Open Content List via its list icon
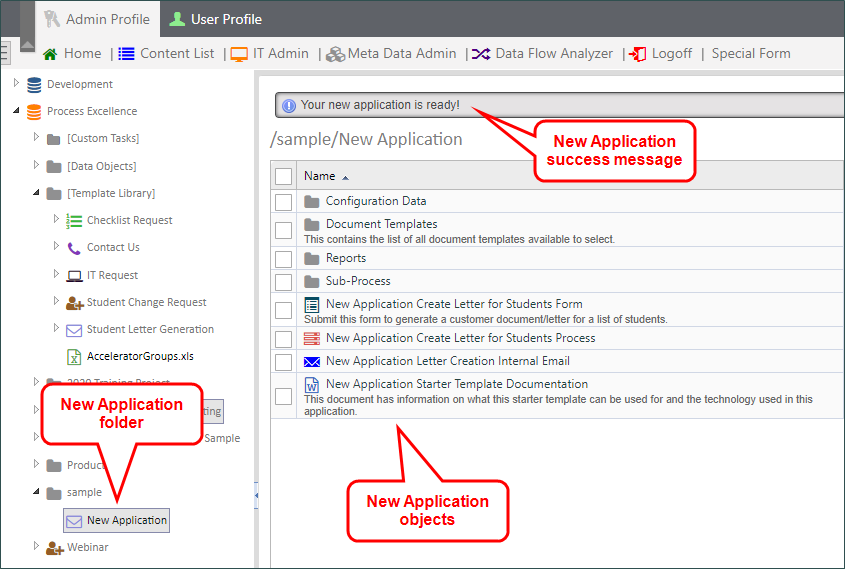The image size is (845, 569). coord(126,54)
